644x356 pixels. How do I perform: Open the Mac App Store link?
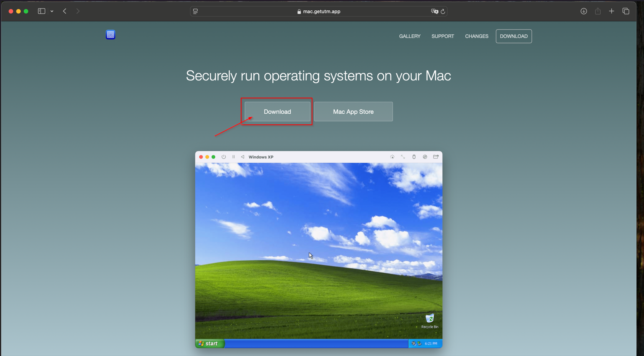[353, 112]
